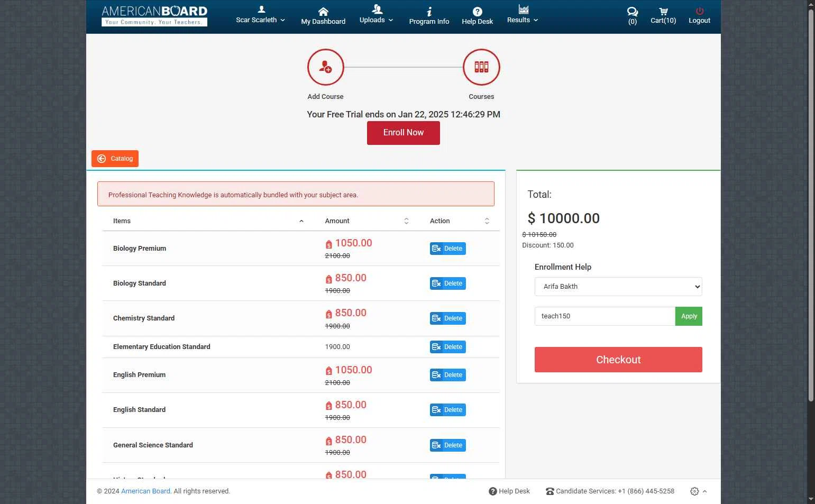Image resolution: width=815 pixels, height=504 pixels.
Task: Delete Elementary Education Standard from cart
Action: point(448,347)
